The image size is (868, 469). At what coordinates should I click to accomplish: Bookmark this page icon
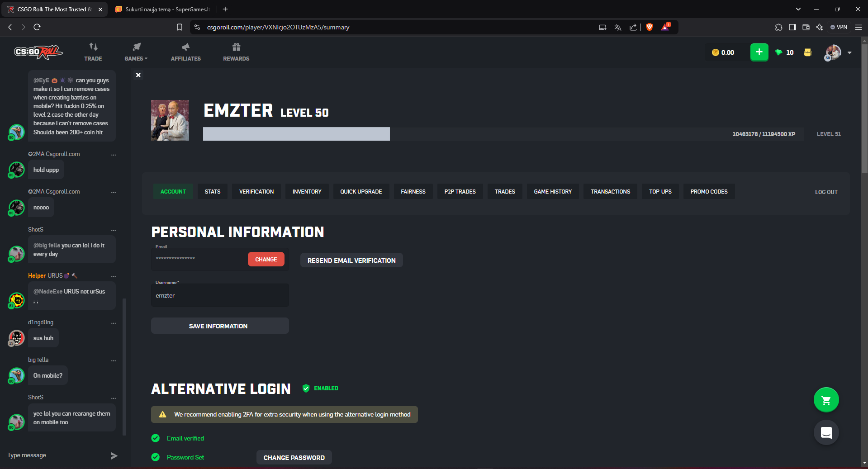pos(180,28)
